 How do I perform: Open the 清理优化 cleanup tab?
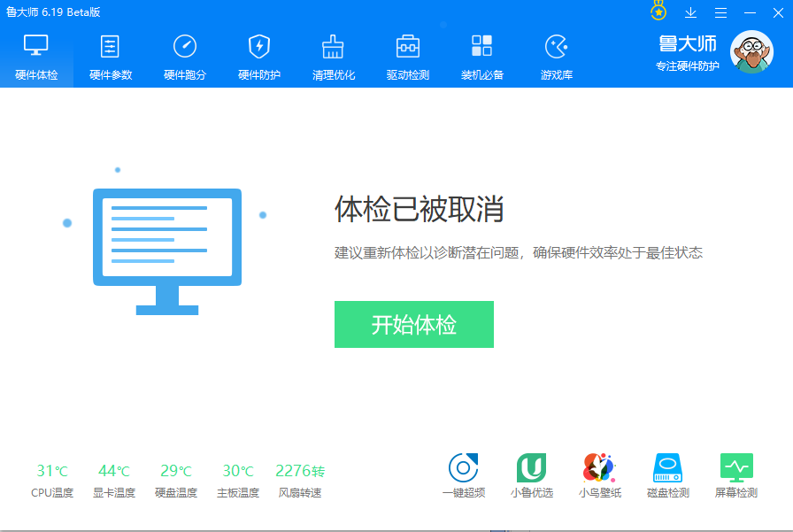pyautogui.click(x=334, y=58)
